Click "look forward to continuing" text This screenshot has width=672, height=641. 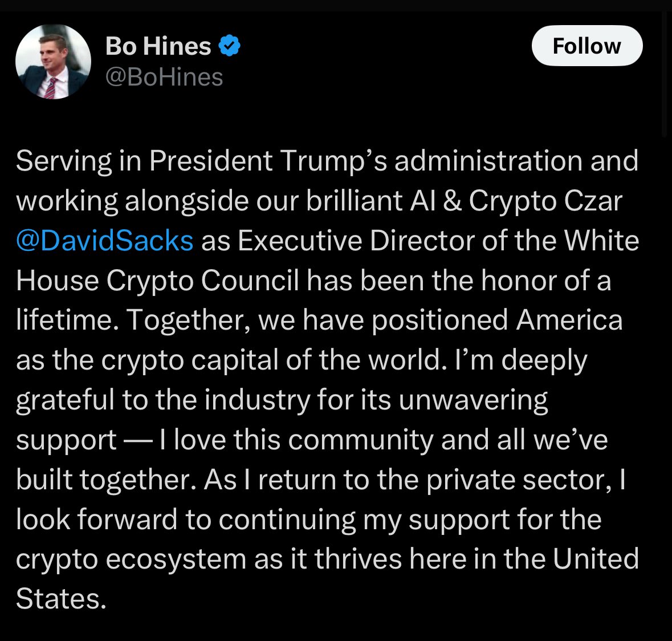(x=188, y=520)
